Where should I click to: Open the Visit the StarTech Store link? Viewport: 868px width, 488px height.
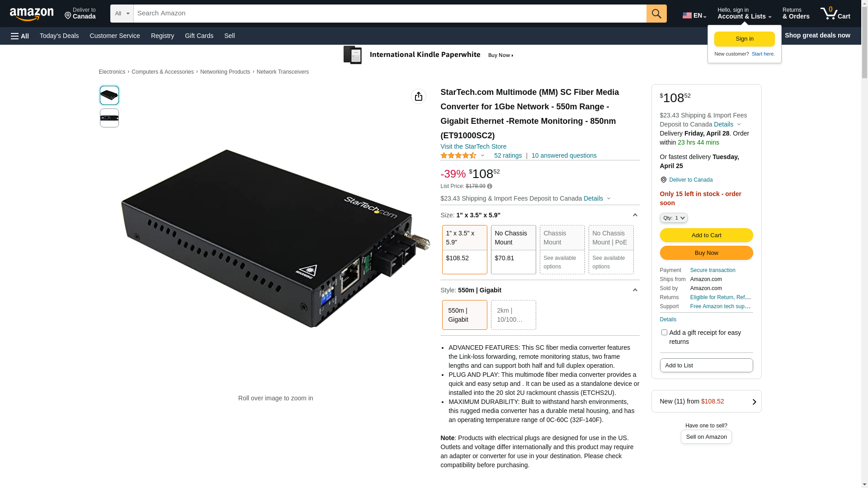pyautogui.click(x=473, y=146)
